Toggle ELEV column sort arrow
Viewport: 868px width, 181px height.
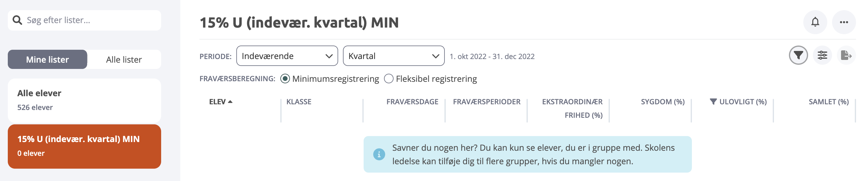[x=230, y=102]
